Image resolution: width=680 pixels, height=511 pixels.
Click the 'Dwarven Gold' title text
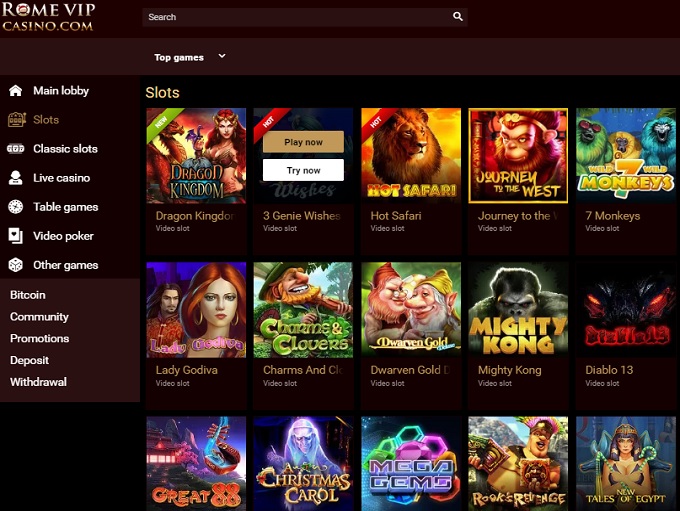[405, 370]
